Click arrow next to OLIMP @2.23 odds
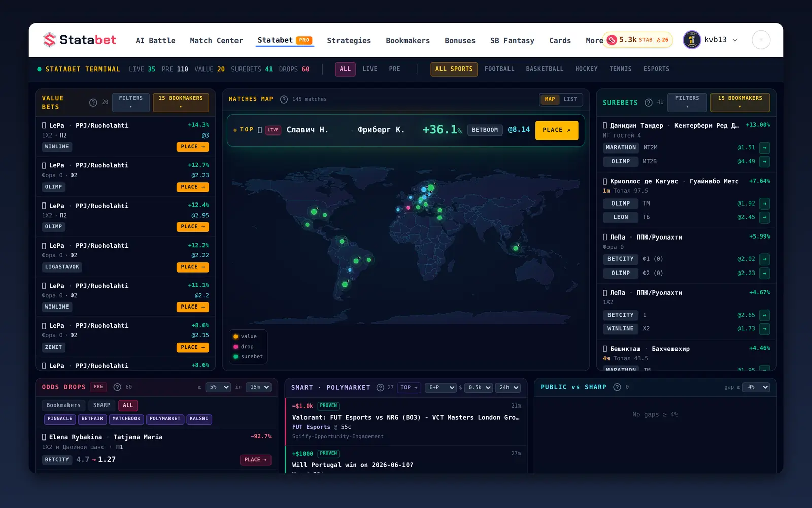Image resolution: width=812 pixels, height=508 pixels. pyautogui.click(x=765, y=273)
